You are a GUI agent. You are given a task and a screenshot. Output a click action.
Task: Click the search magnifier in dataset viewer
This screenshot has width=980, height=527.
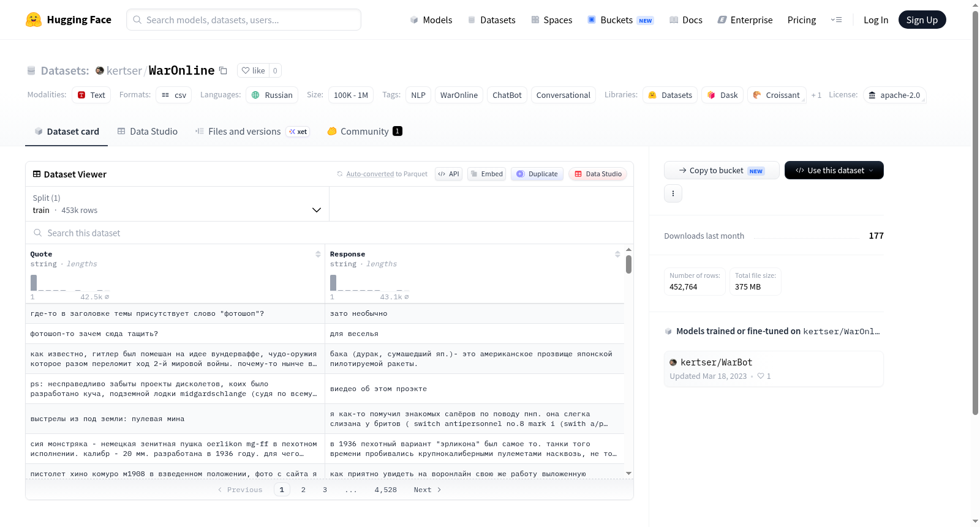pos(38,233)
